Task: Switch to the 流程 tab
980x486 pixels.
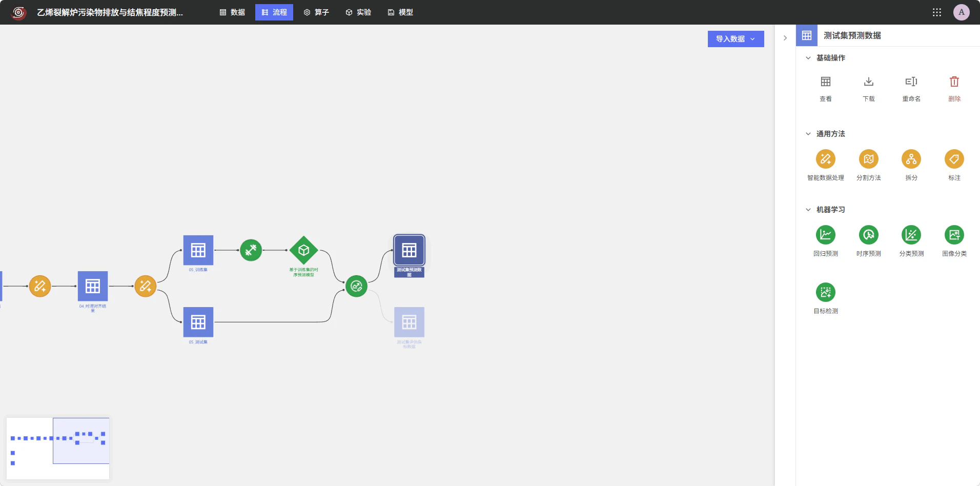Action: [274, 12]
